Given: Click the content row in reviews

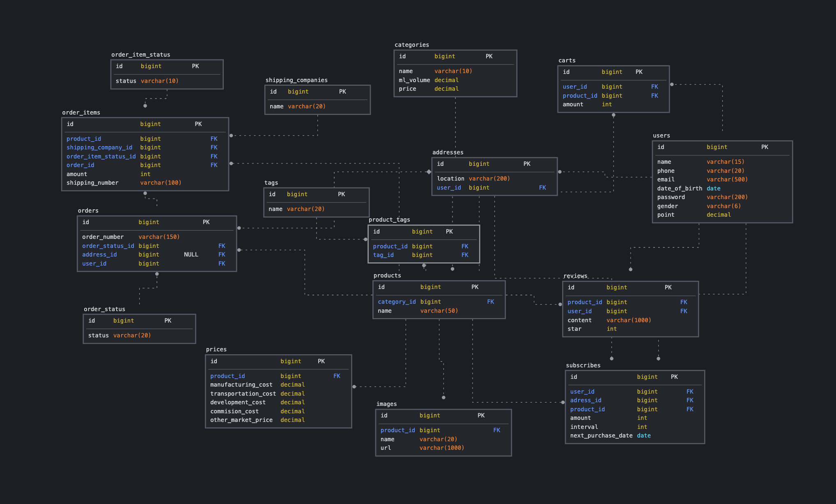Looking at the screenshot, I should 580,320.
